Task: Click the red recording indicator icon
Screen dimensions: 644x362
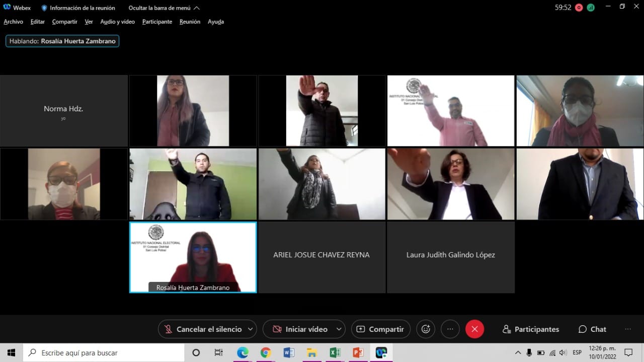Action: point(579,8)
